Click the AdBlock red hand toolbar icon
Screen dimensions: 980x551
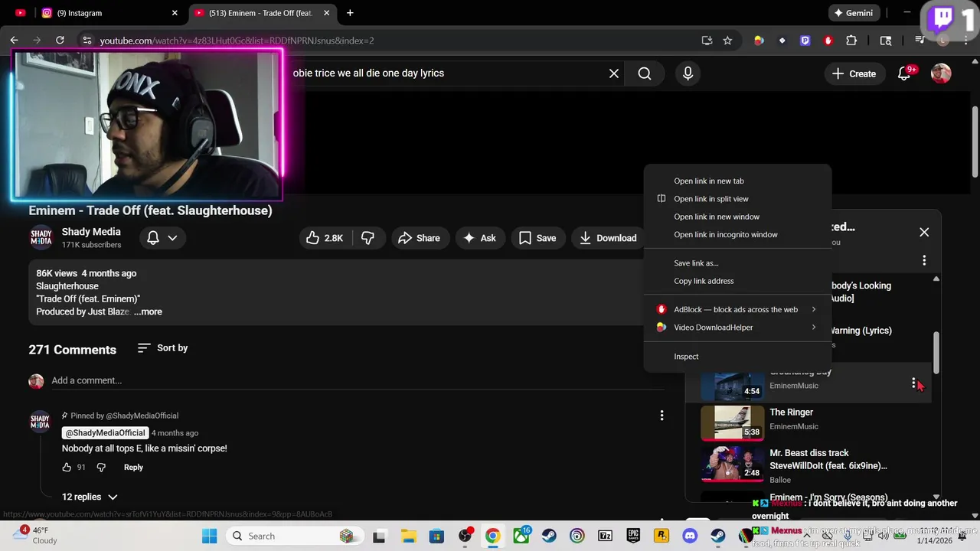tap(828, 41)
